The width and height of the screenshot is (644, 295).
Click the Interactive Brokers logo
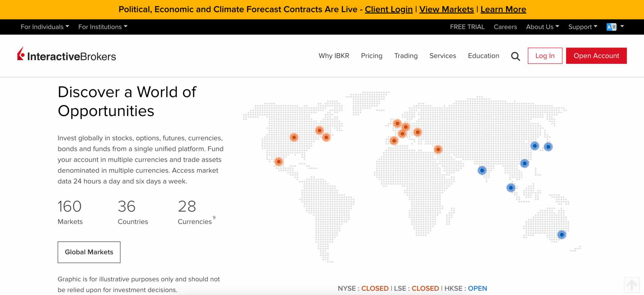point(67,55)
